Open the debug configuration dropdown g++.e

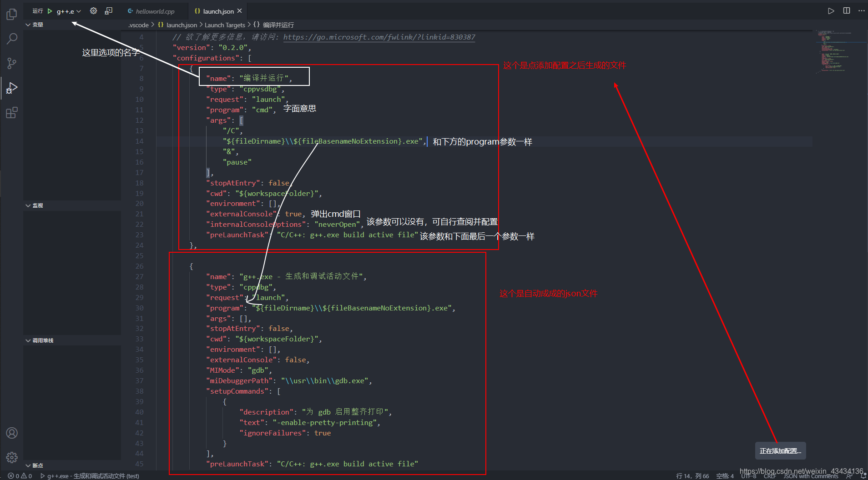[x=69, y=11]
